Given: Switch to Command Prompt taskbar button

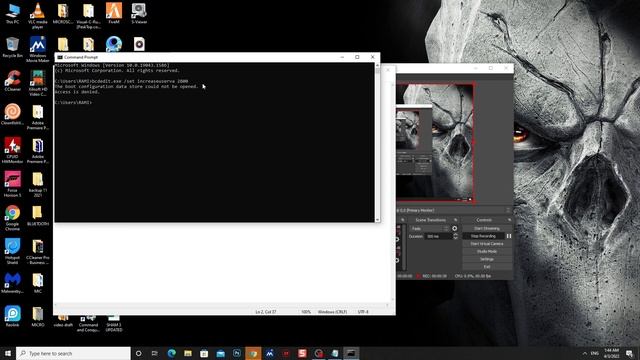Looking at the screenshot, I should (x=351, y=353).
